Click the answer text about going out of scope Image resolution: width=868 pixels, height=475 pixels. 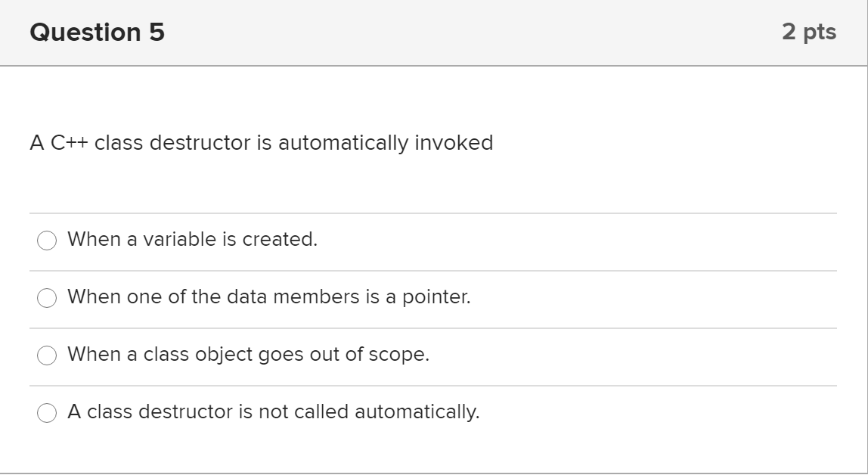click(x=249, y=353)
